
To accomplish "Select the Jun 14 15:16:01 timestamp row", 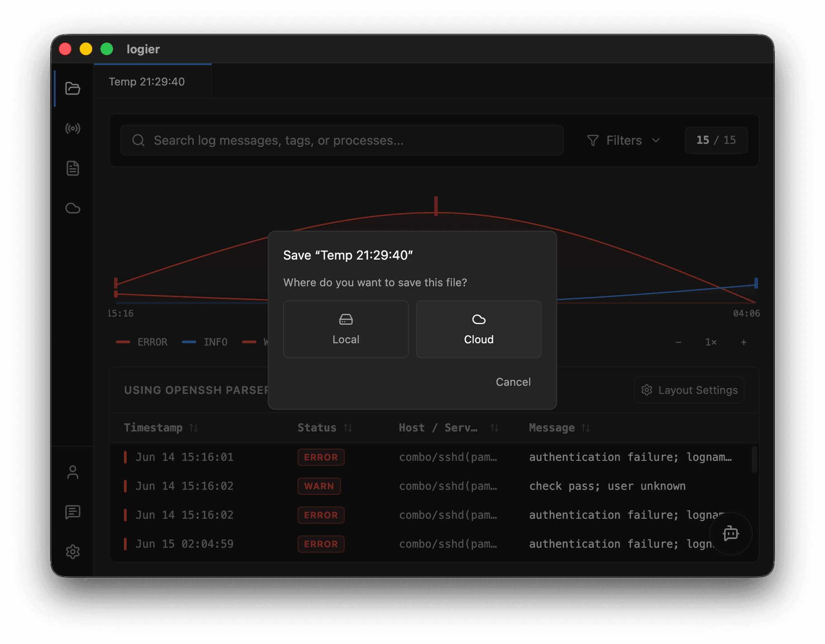I will (185, 457).
